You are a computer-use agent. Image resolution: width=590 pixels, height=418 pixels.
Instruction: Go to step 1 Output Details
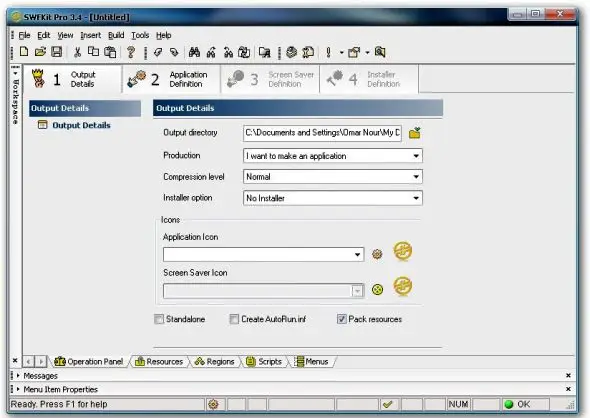[x=73, y=79]
